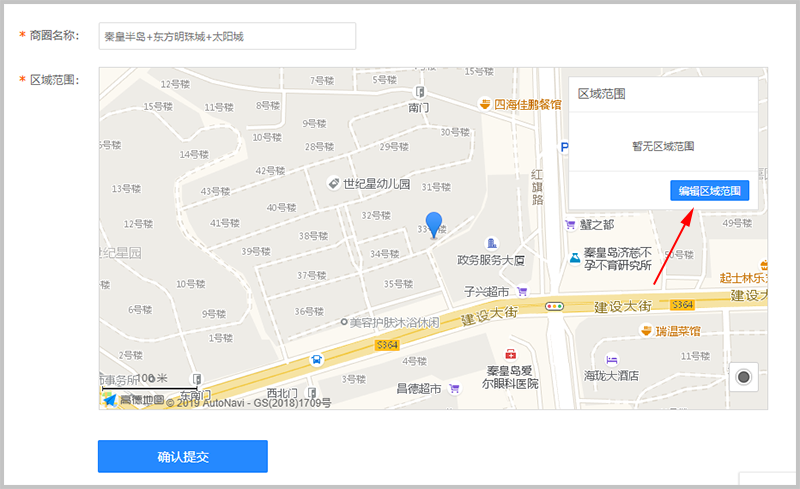Click the 四海佳鹏餐馆 restaurant icon
800x489 pixels.
pyautogui.click(x=484, y=104)
